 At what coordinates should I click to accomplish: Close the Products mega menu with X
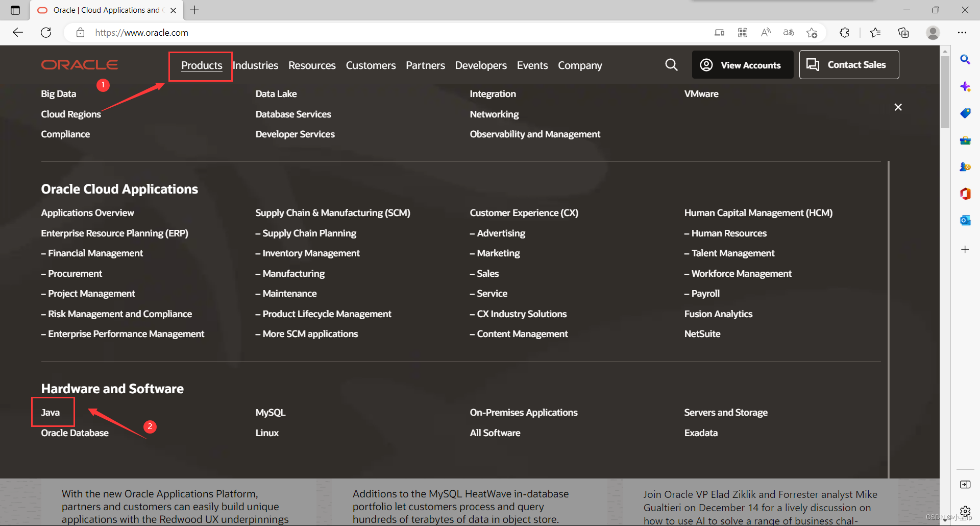click(x=898, y=107)
